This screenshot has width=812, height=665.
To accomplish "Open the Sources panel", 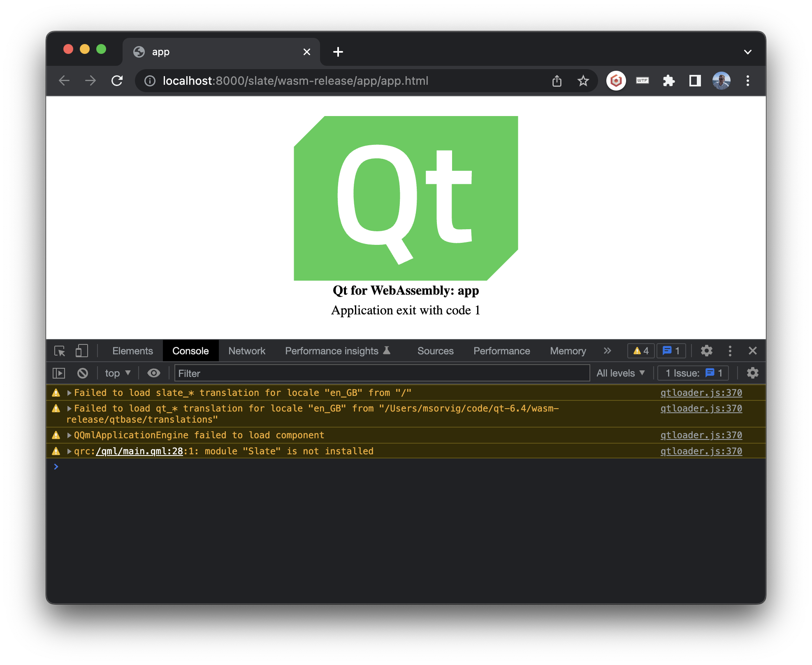I will tap(435, 351).
